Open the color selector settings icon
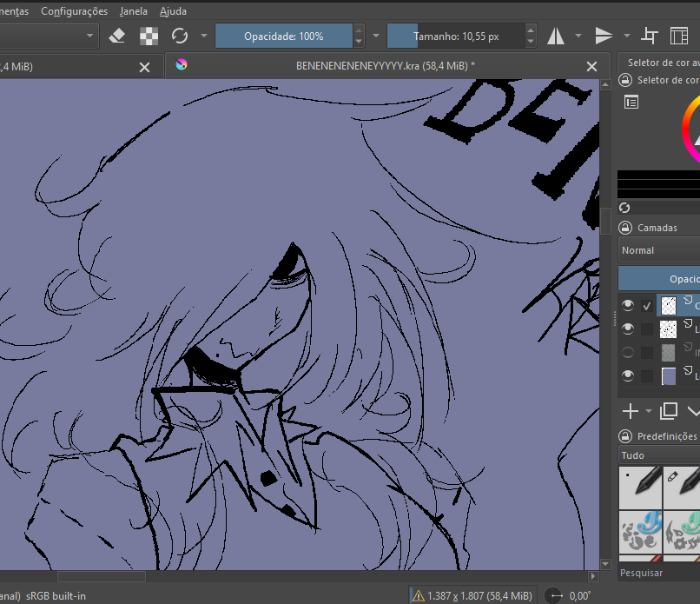 point(631,103)
